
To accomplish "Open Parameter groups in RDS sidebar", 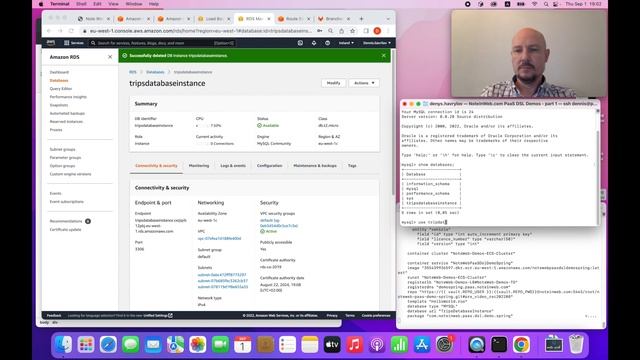I will pos(65,158).
